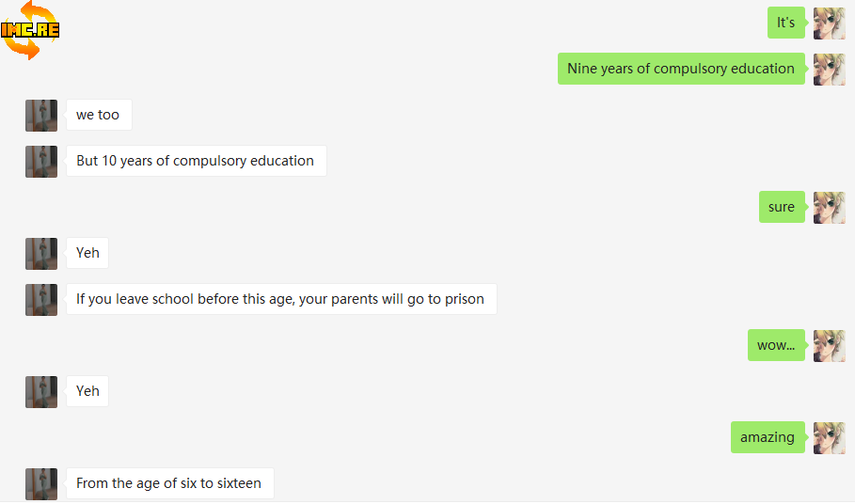Click the green "sure" message bubble

[x=781, y=208]
